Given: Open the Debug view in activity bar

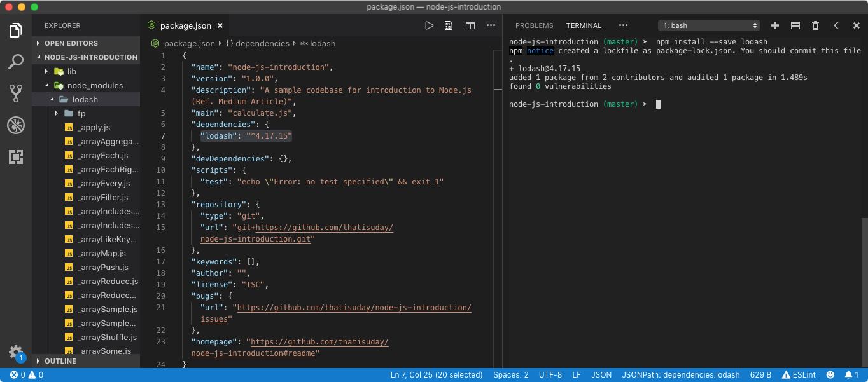Looking at the screenshot, I should (16, 125).
